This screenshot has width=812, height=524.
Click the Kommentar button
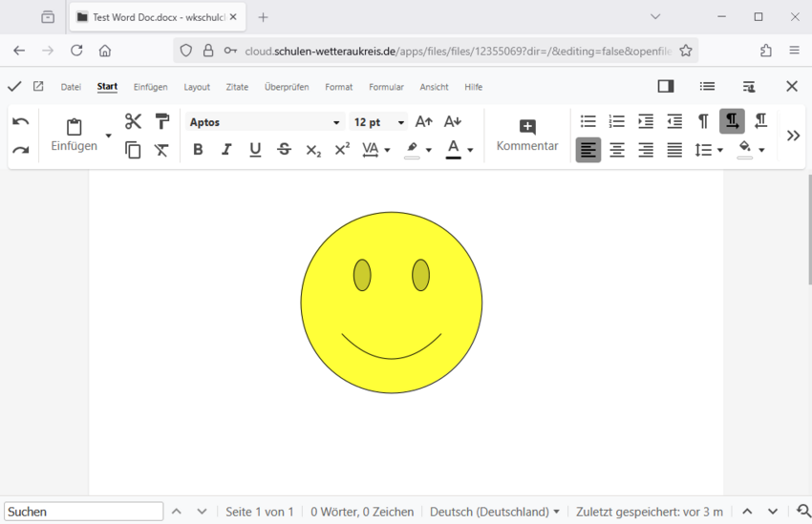pyautogui.click(x=527, y=136)
